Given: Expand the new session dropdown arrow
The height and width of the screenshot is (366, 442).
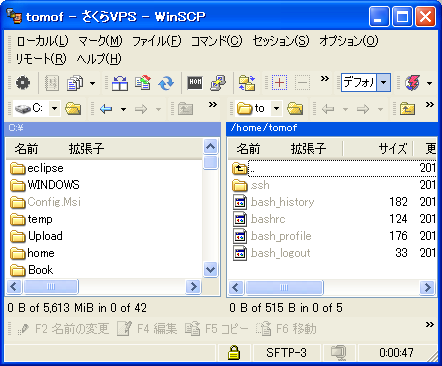Looking at the screenshot, I should pos(429,83).
